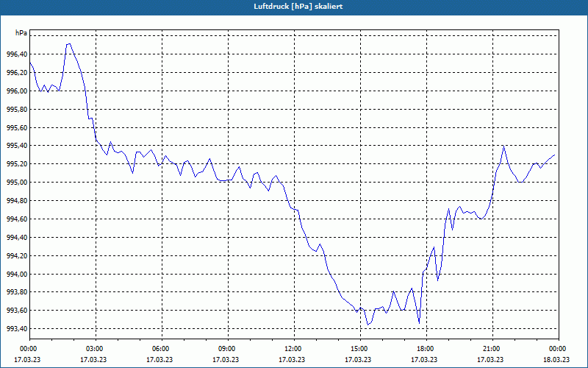This screenshot has height=368, width=588.
Task: Click the 00:00 label above 18.03.23
Action: tap(559, 349)
